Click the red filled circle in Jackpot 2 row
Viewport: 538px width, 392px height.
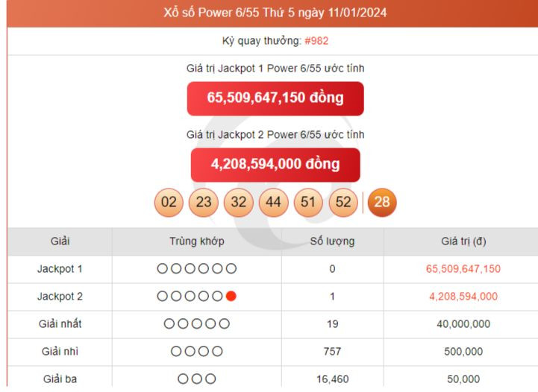point(231,297)
